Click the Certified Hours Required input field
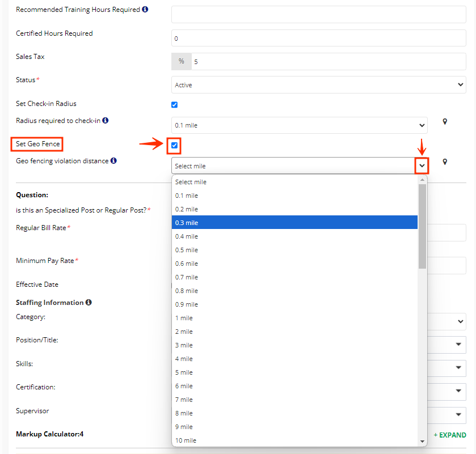Image resolution: width=476 pixels, height=454 pixels. tap(318, 39)
